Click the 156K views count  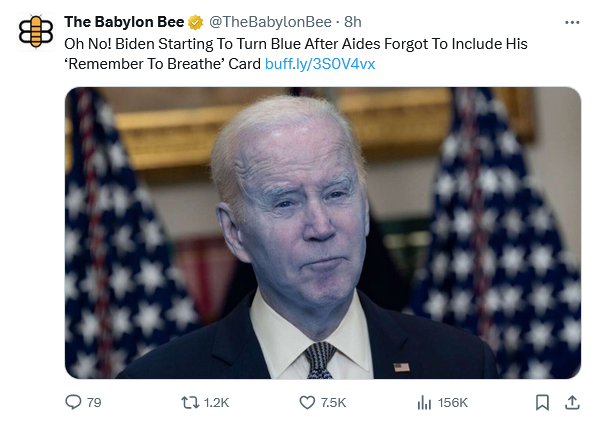click(x=453, y=403)
